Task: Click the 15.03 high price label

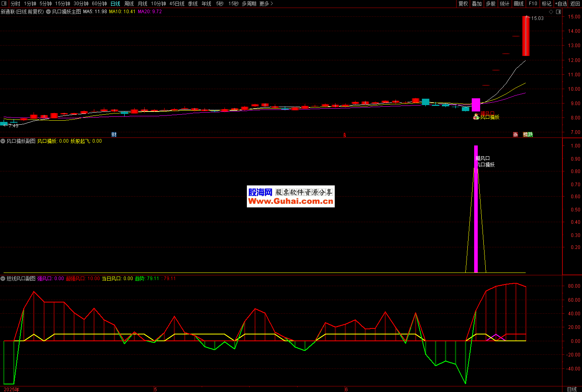Action: (537, 18)
